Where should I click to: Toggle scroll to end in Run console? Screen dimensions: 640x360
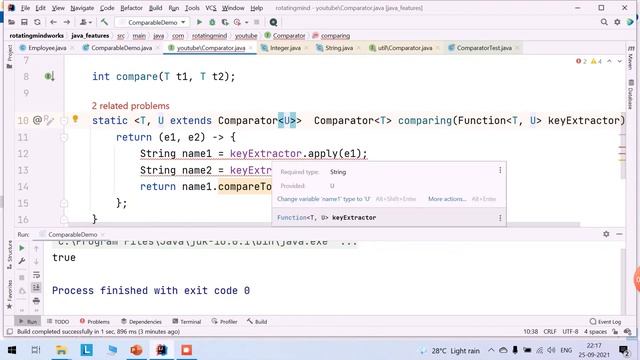[x=36, y=287]
